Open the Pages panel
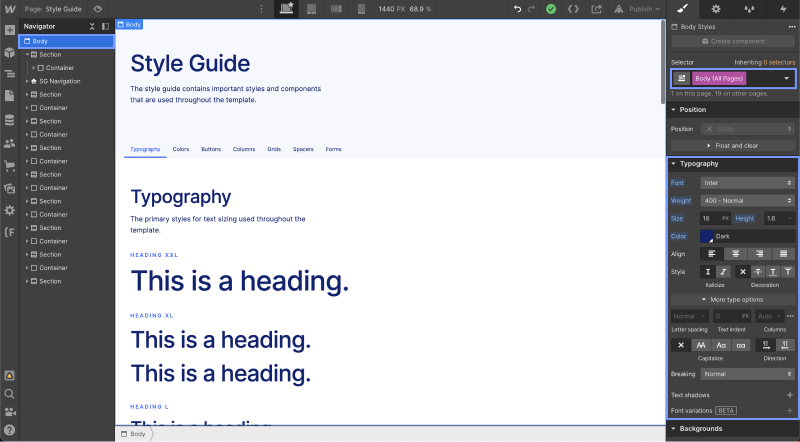The height and width of the screenshot is (442, 800). [10, 96]
